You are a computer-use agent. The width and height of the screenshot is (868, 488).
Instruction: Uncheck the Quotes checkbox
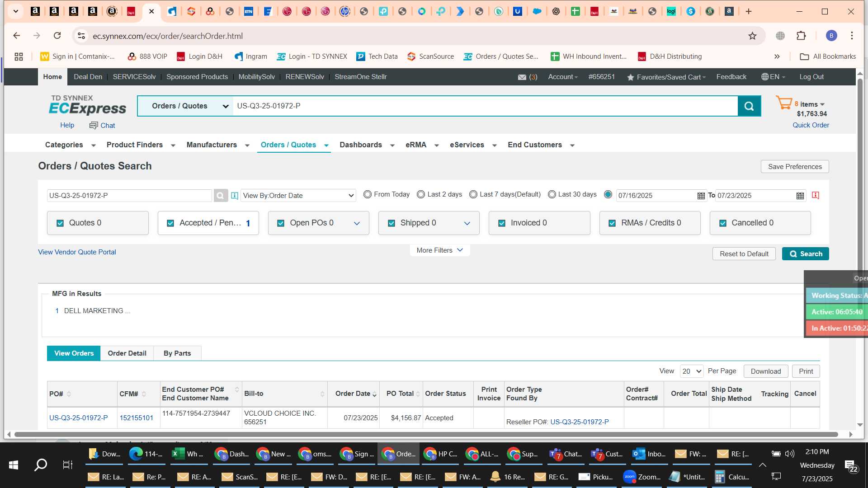(x=60, y=223)
